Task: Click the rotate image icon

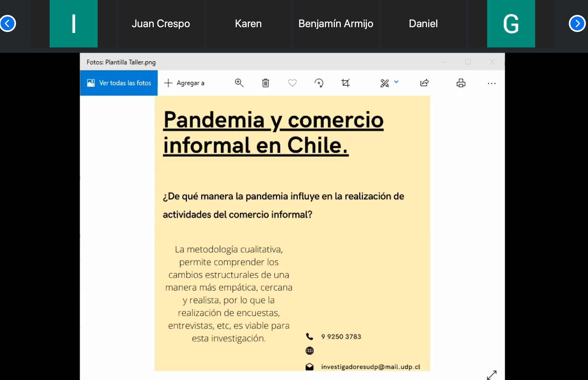Action: pyautogui.click(x=319, y=83)
